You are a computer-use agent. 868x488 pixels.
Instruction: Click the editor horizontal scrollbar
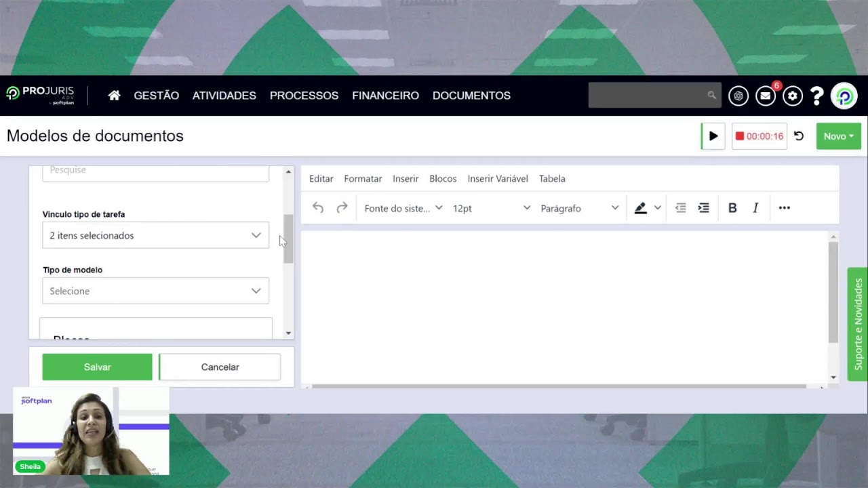(x=559, y=386)
